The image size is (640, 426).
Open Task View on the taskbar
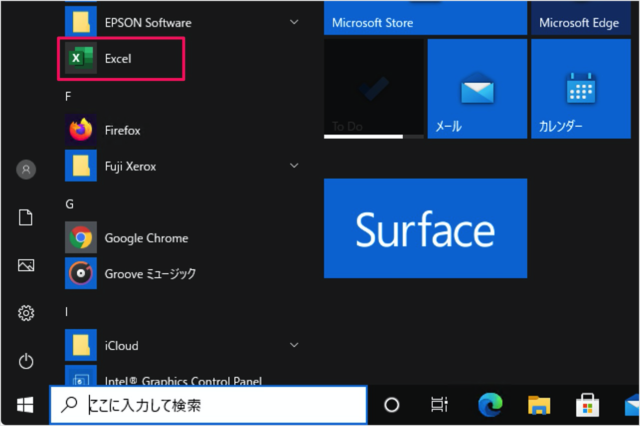[x=439, y=405]
